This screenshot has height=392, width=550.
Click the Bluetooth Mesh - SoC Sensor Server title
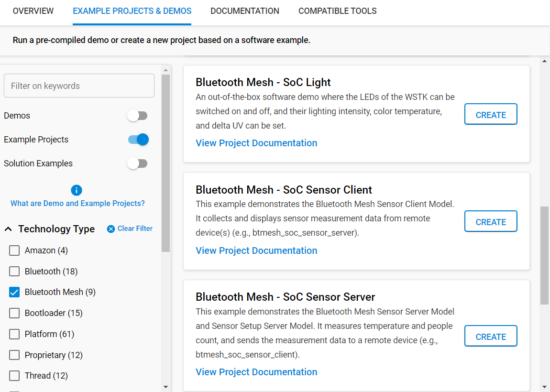point(286,297)
